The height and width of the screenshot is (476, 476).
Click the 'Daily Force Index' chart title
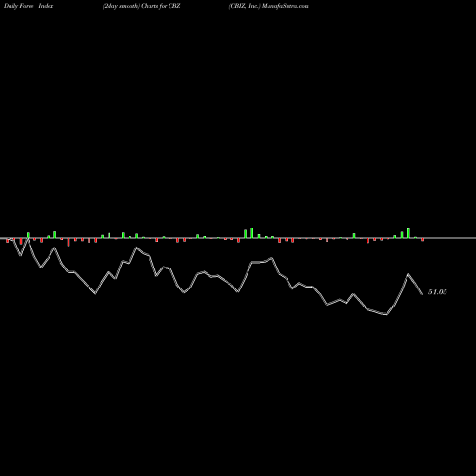click(x=29, y=6)
